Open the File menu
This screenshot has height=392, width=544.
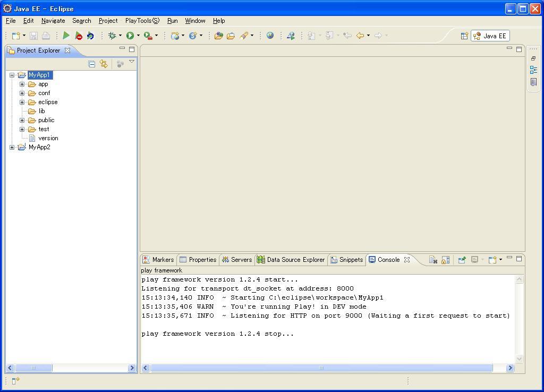(11, 21)
